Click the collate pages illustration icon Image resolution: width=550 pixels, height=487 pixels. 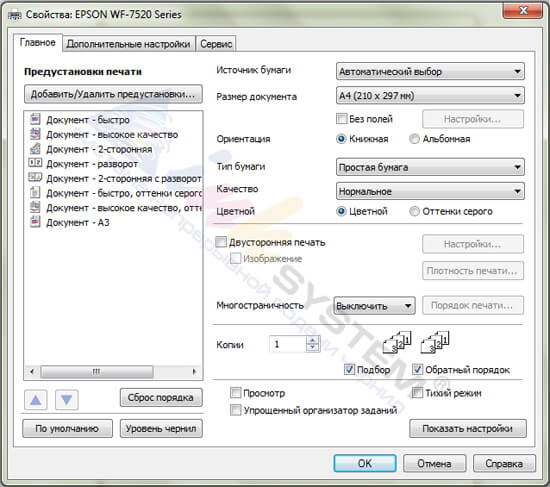[397, 342]
